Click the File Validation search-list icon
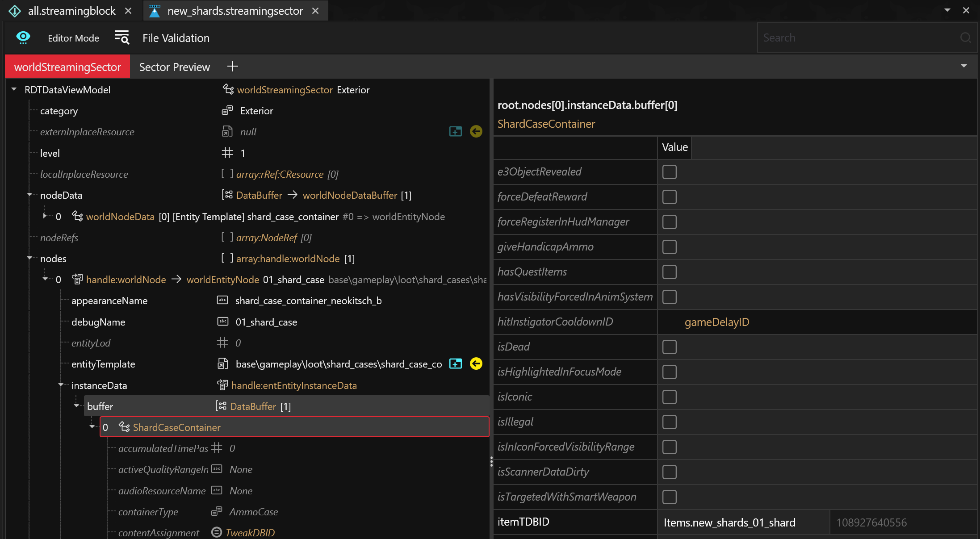The height and width of the screenshot is (539, 980). click(x=122, y=38)
